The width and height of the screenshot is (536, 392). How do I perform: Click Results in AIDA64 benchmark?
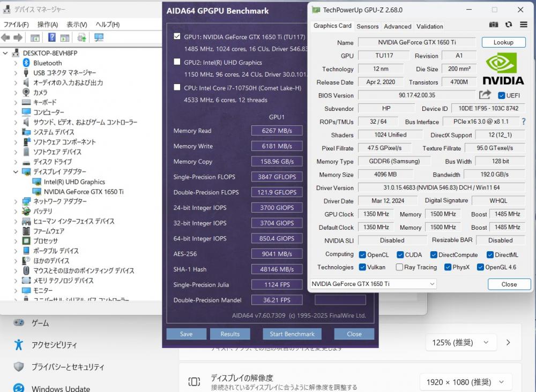pos(230,334)
